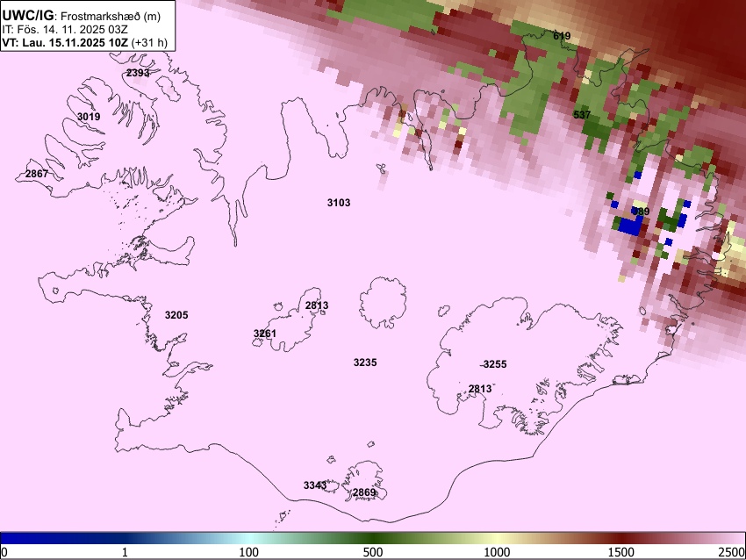Click the legend tick label 0
This screenshot has height=560, width=746.
[x=4, y=552]
